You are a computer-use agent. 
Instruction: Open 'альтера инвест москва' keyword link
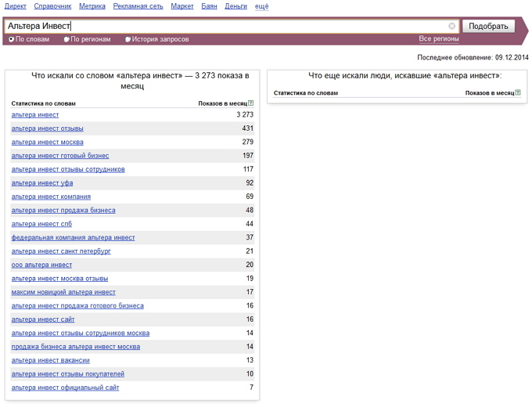[x=47, y=142]
